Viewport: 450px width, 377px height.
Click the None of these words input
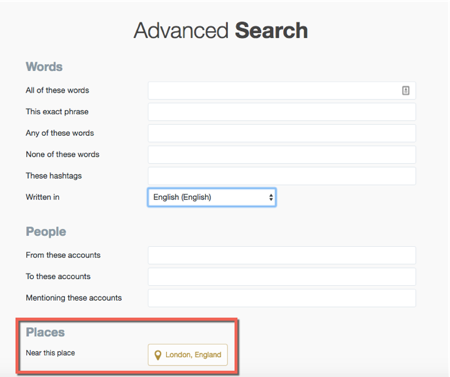[x=282, y=154]
